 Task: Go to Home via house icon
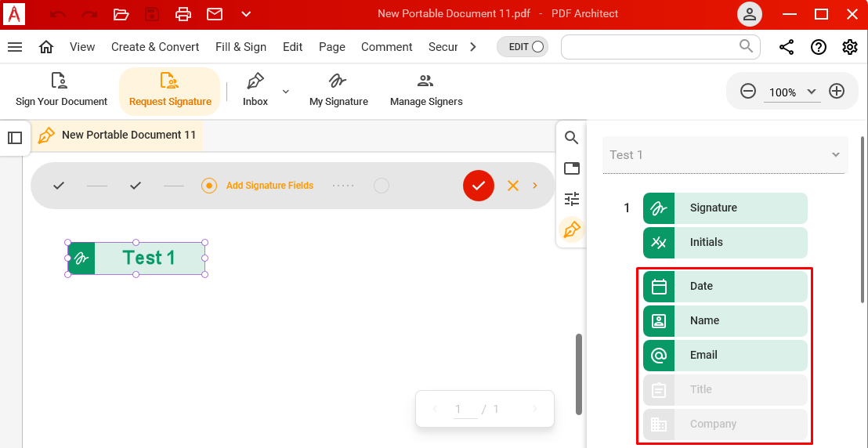pos(46,47)
